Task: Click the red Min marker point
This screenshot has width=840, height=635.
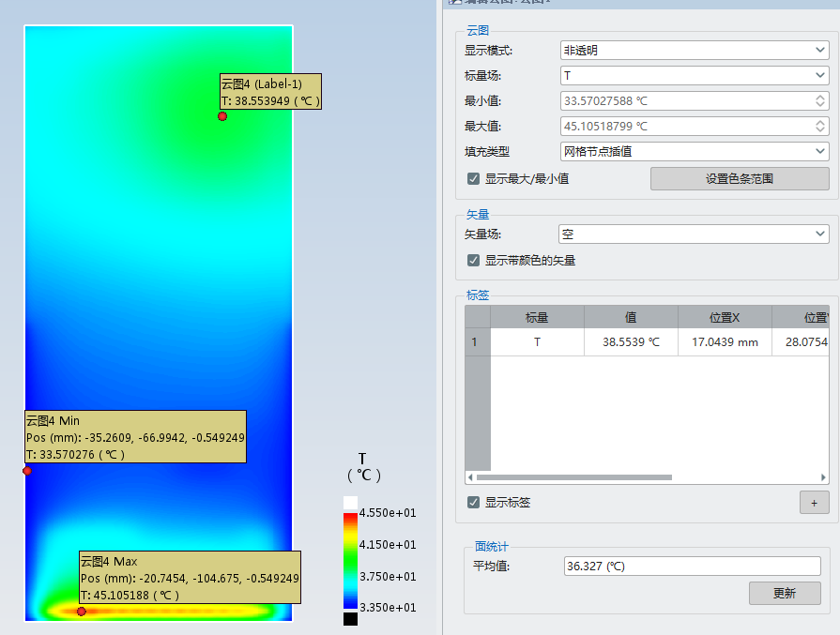Action: click(x=27, y=471)
